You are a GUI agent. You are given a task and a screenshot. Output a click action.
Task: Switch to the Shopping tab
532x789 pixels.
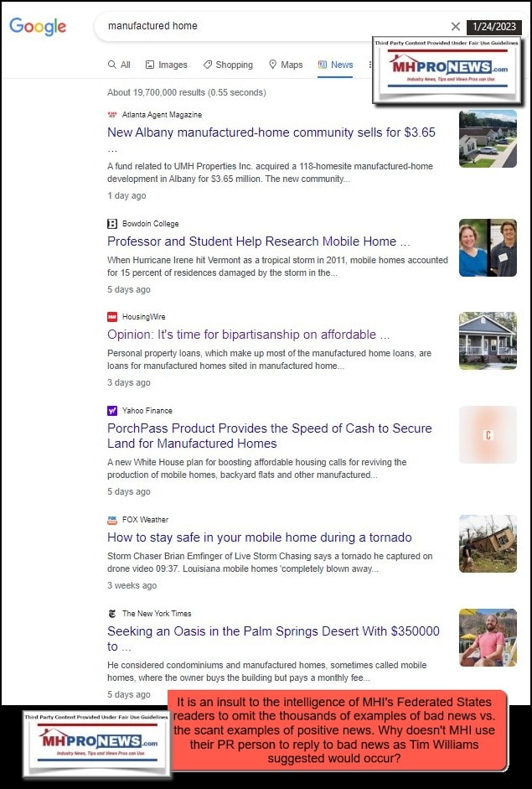pos(228,65)
